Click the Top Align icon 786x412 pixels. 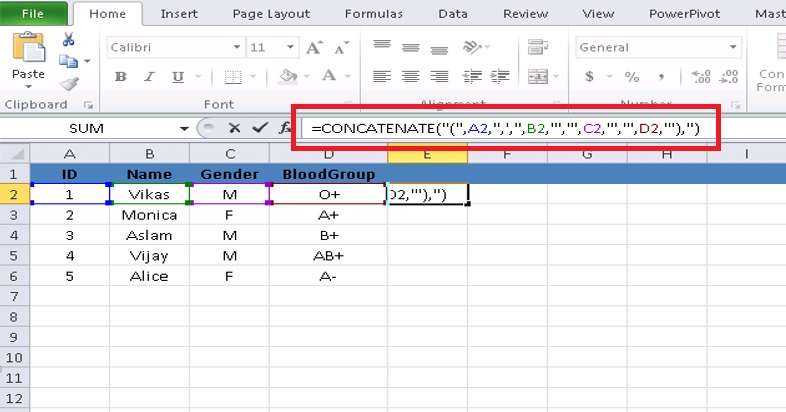click(x=382, y=46)
